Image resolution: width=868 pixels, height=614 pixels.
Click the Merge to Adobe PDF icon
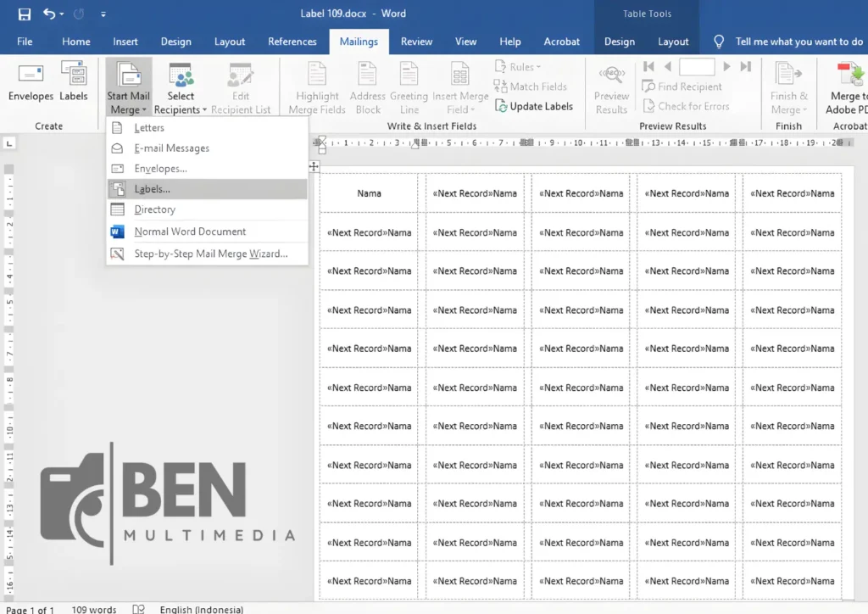coord(847,85)
